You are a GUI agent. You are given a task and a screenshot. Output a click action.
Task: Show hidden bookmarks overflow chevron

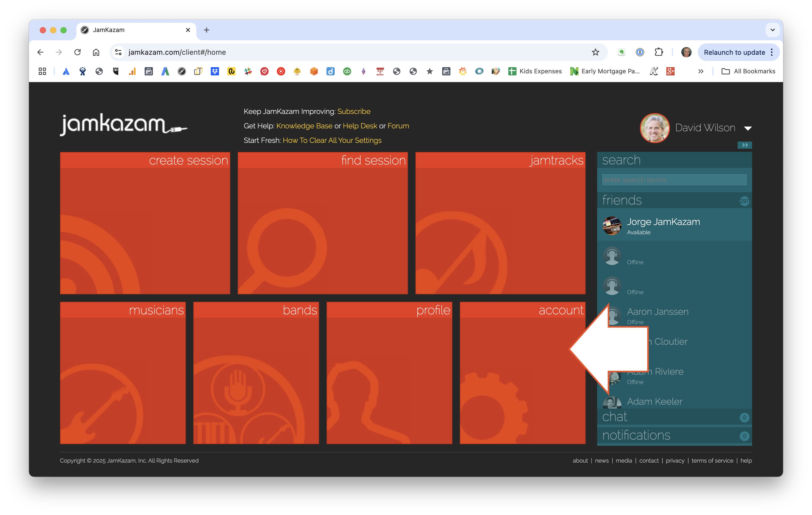coord(701,71)
